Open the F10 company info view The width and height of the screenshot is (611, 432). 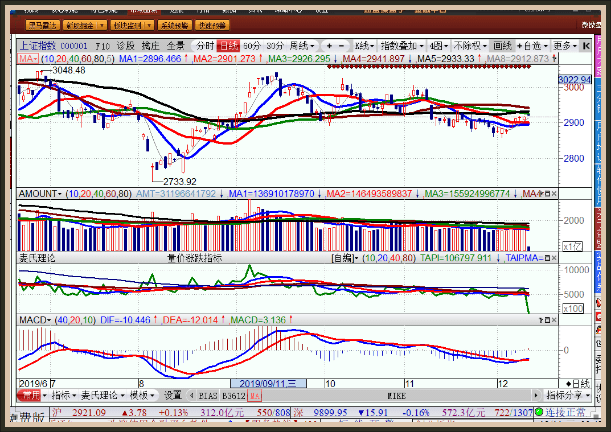click(103, 46)
